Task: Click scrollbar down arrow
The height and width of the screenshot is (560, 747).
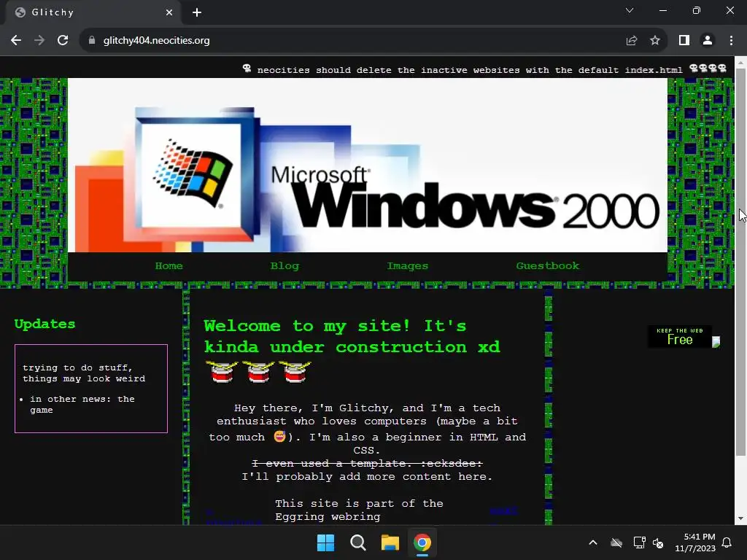Action: (740, 518)
